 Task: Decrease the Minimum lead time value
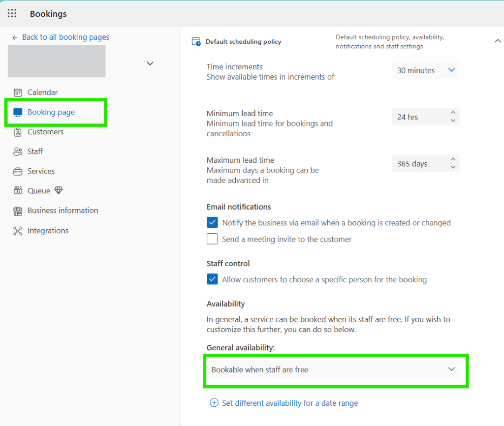click(453, 121)
